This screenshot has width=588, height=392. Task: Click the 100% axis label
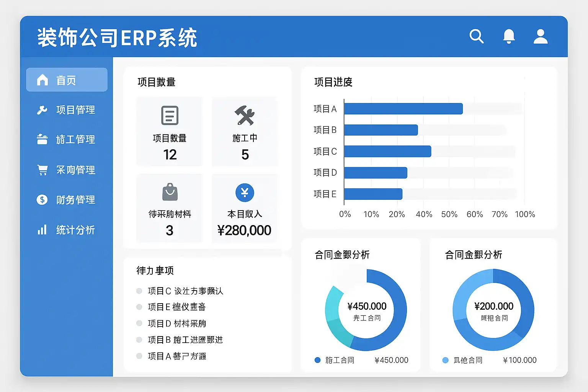(525, 214)
